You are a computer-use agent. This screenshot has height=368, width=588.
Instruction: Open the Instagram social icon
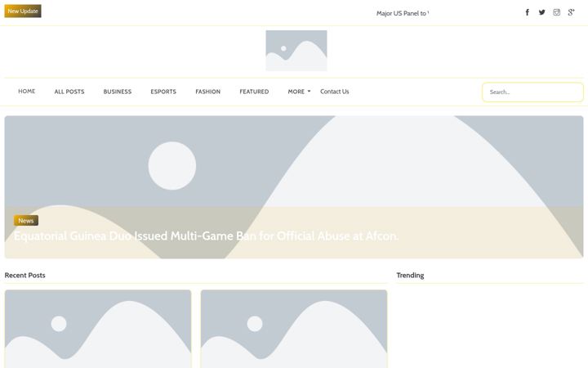pyautogui.click(x=556, y=12)
